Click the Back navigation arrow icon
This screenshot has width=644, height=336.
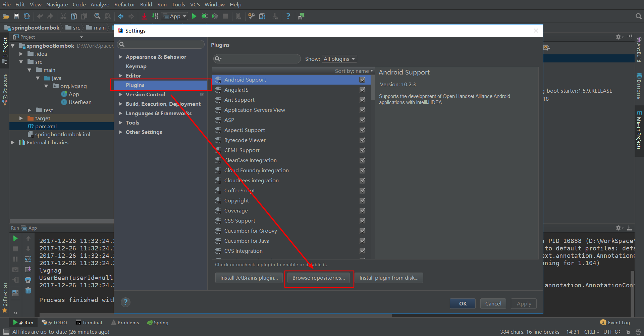[121, 16]
